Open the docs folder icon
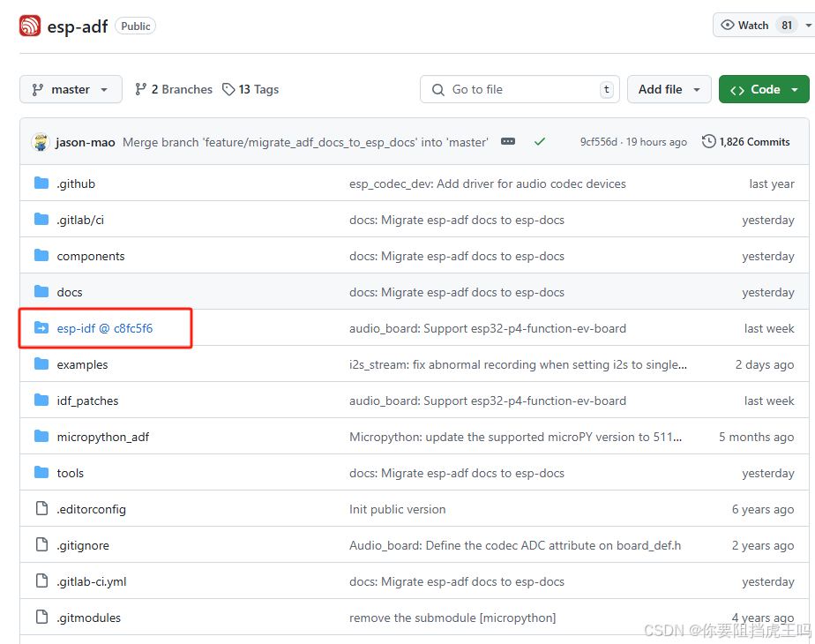Screen dimensions: 815x644 click(x=41, y=292)
